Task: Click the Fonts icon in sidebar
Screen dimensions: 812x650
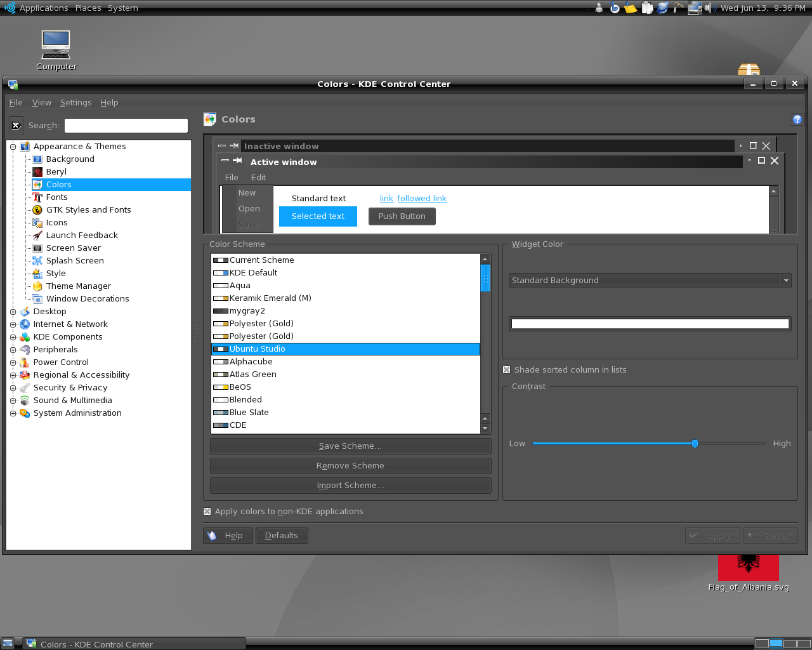Action: pos(37,197)
